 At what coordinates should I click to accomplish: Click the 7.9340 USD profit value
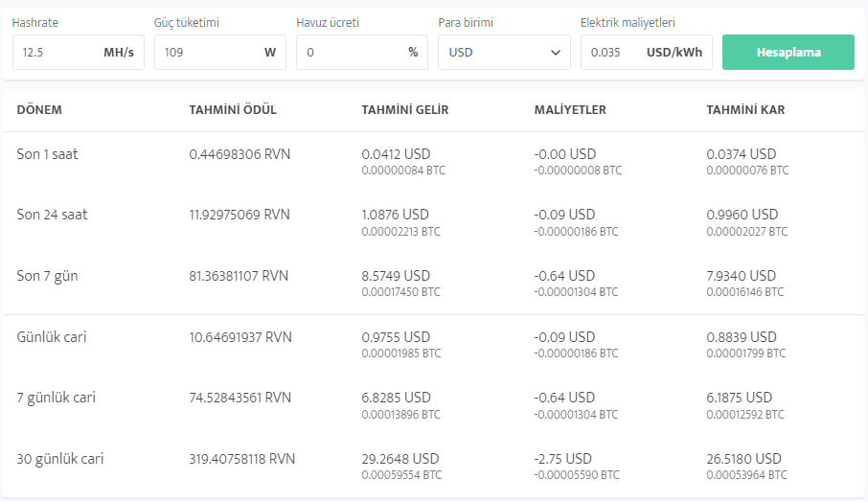pos(742,276)
